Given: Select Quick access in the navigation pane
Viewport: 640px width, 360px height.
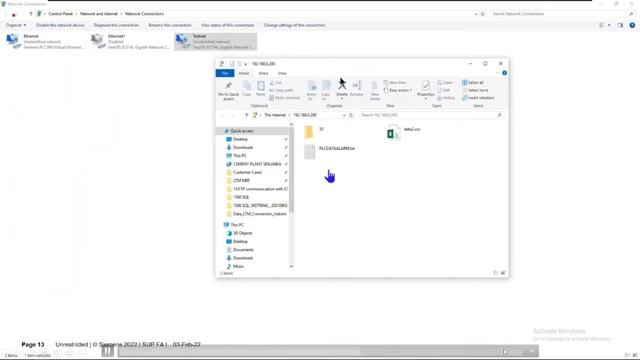Looking at the screenshot, I should click(x=242, y=131).
